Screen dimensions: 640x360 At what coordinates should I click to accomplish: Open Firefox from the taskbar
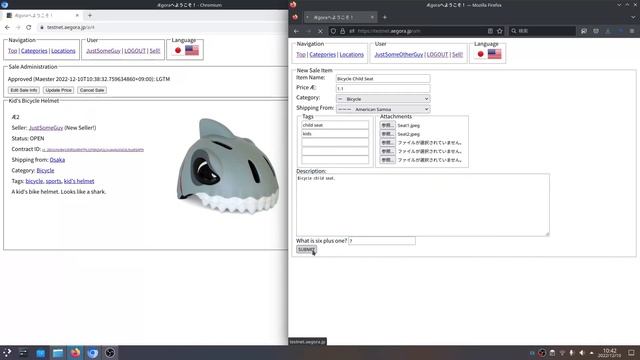click(75, 353)
